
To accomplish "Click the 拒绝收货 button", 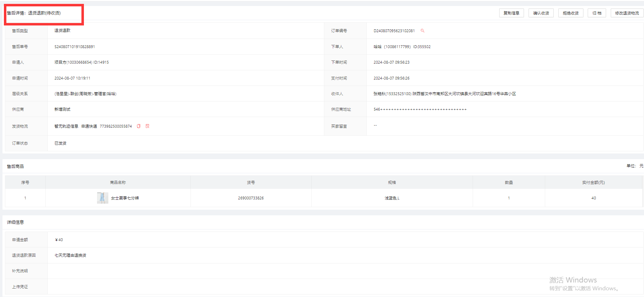I will tap(570, 13).
